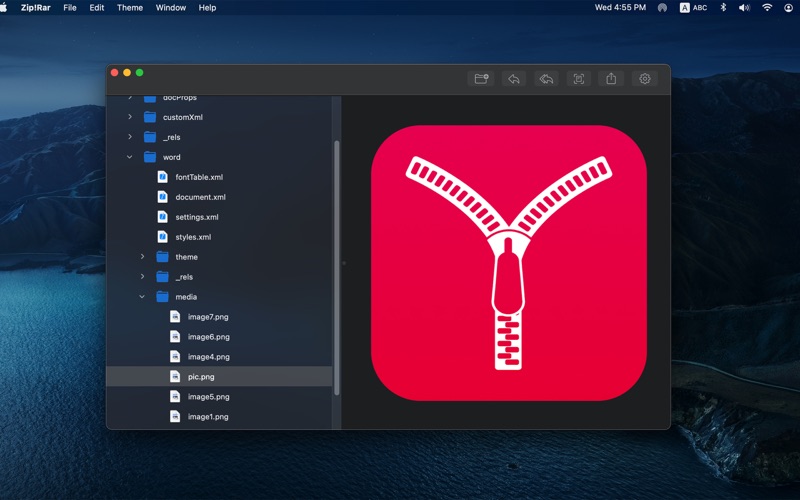Click the split pane divider handle
The width and height of the screenshot is (800, 500).
pyautogui.click(x=344, y=263)
